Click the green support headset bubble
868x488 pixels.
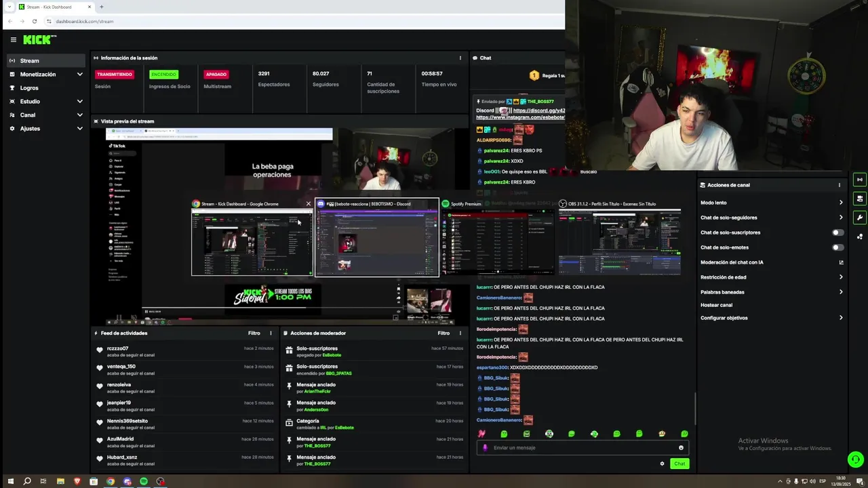pos(855,460)
